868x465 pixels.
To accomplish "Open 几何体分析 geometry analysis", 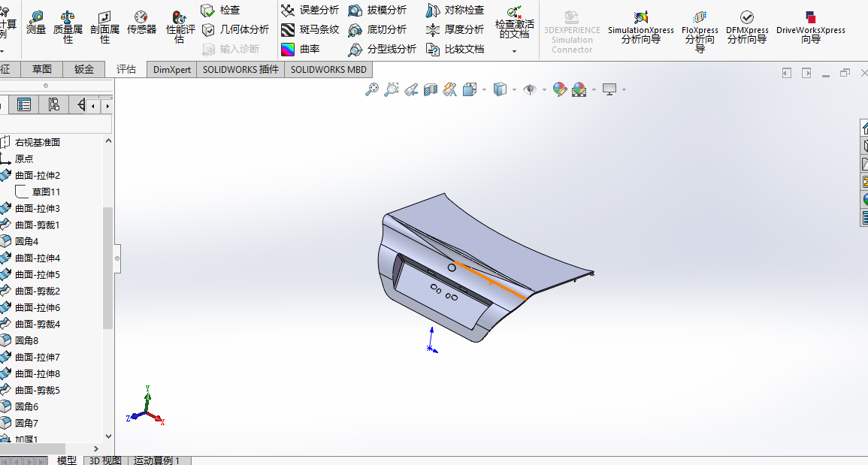I will (x=235, y=29).
